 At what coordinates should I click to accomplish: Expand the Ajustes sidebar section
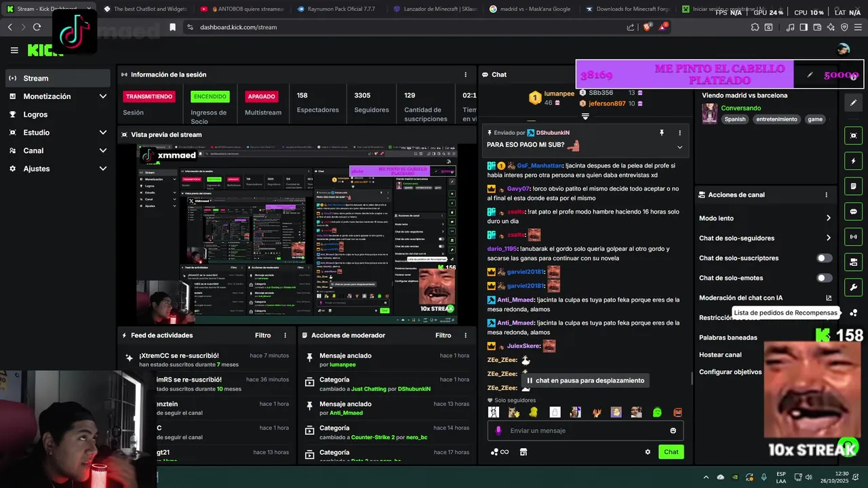click(103, 169)
